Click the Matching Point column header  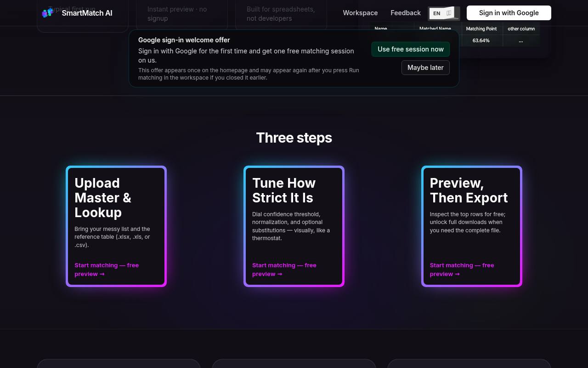click(x=481, y=29)
